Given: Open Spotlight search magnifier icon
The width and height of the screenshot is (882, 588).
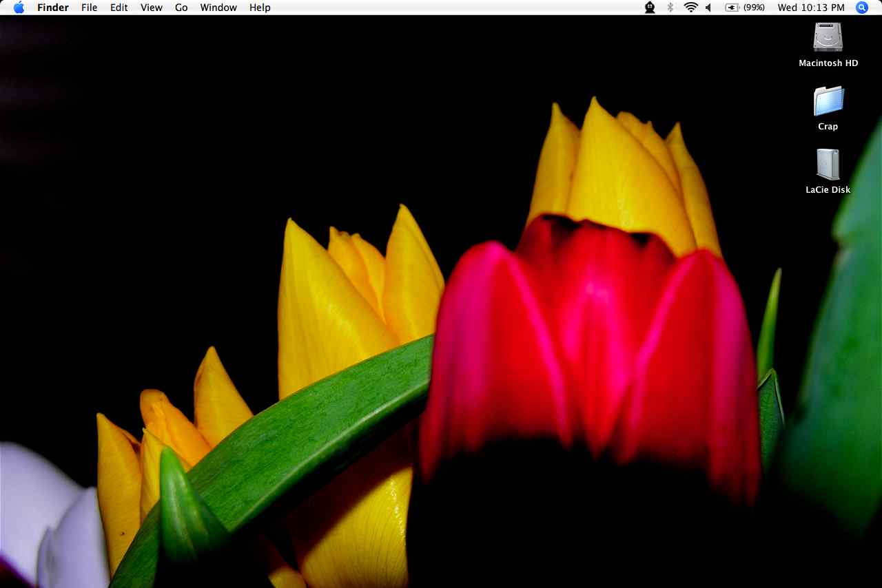Looking at the screenshot, I should point(862,8).
